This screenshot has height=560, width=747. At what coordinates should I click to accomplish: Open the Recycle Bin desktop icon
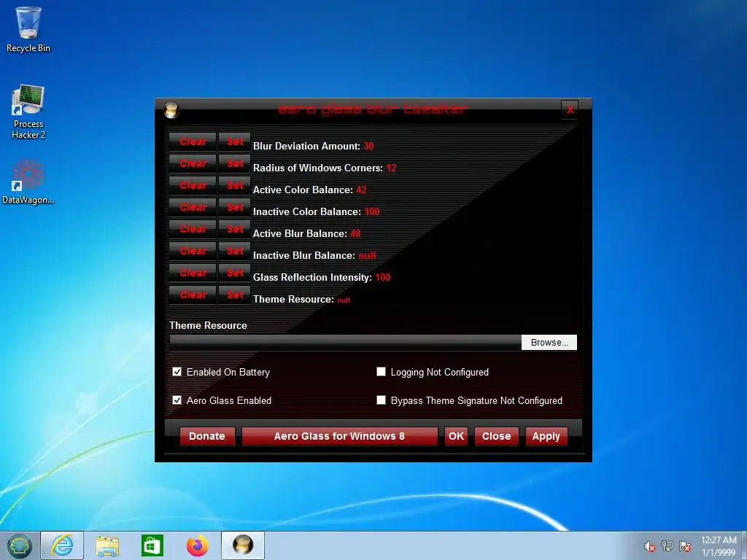(28, 29)
